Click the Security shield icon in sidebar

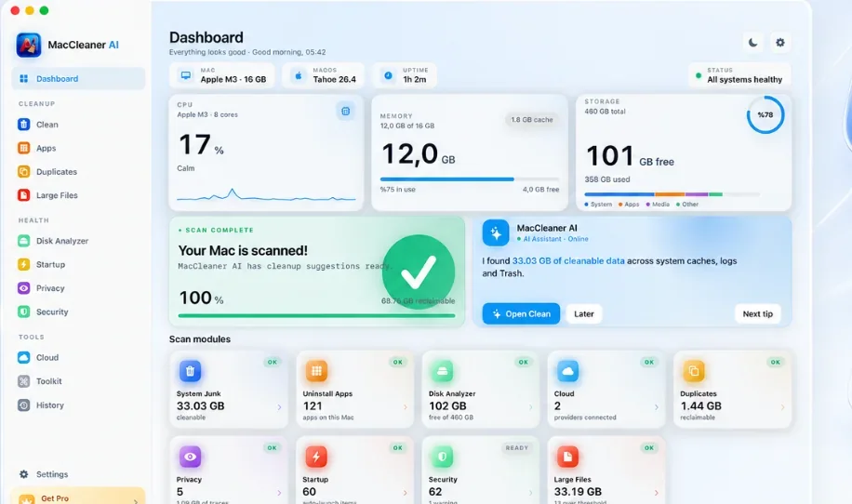(24, 312)
